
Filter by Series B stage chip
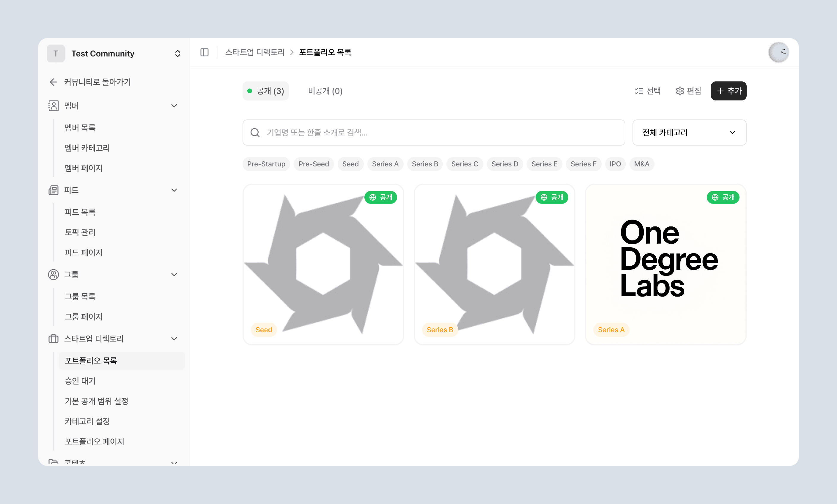425,164
